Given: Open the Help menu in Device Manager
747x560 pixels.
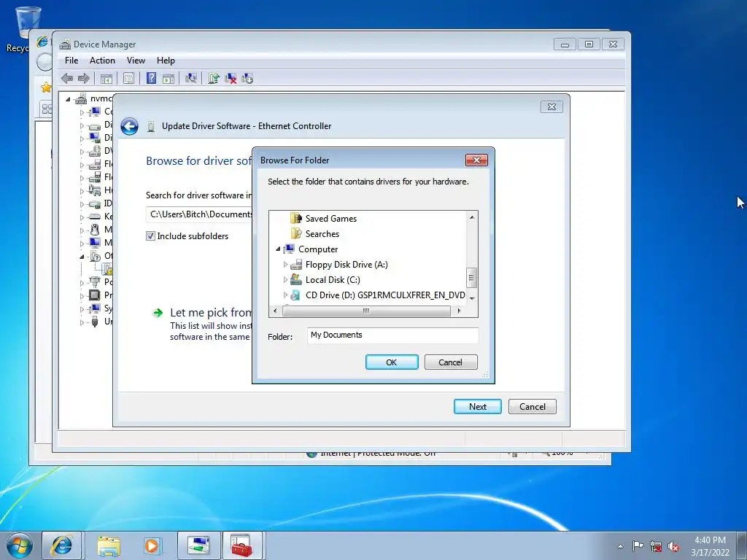Looking at the screenshot, I should coord(166,61).
